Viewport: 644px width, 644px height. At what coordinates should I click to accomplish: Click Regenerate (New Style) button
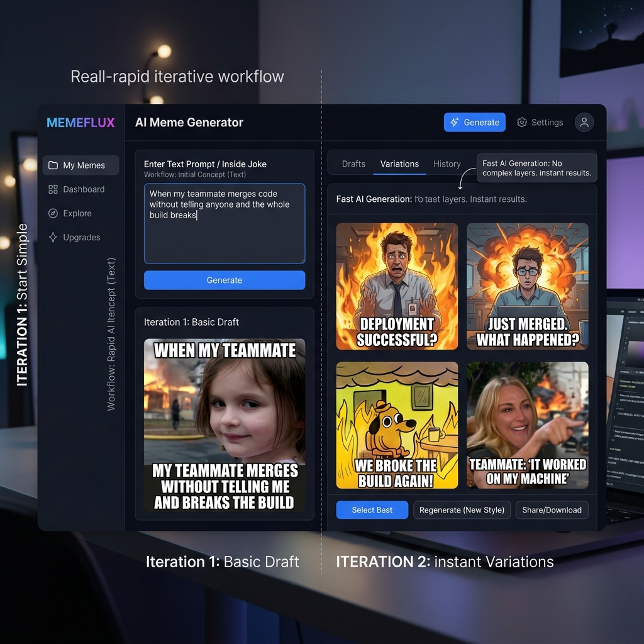(x=462, y=509)
